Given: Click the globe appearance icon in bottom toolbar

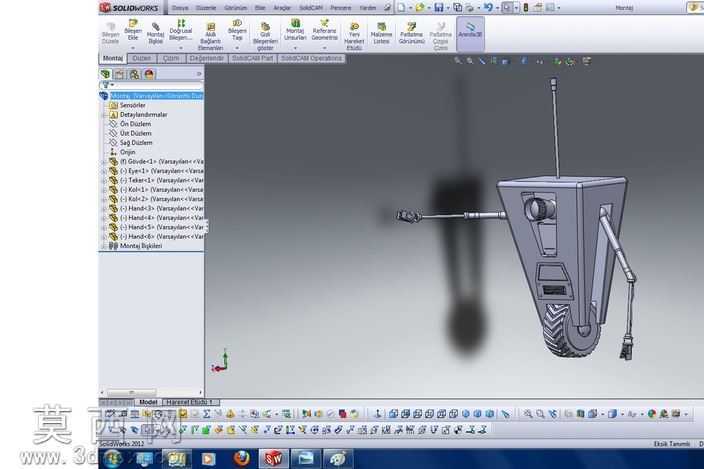Looking at the screenshot, I should point(651,414).
